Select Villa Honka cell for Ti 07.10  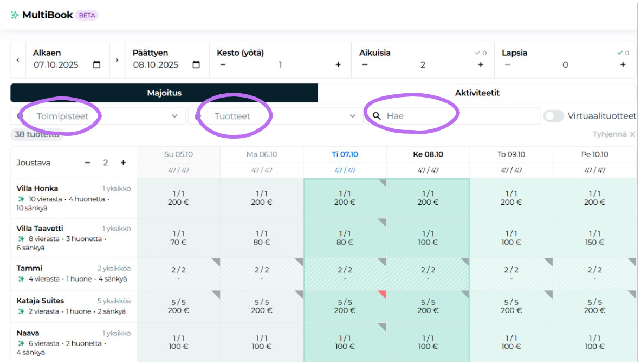coord(345,198)
